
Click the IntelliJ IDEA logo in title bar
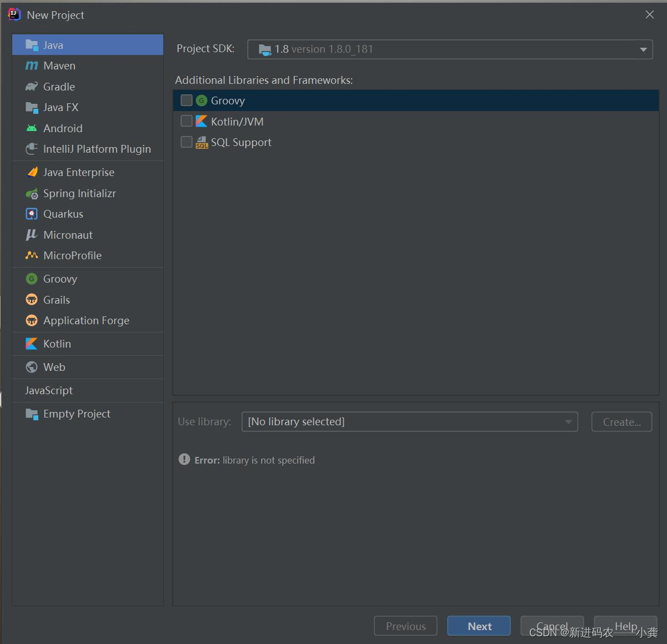[14, 14]
